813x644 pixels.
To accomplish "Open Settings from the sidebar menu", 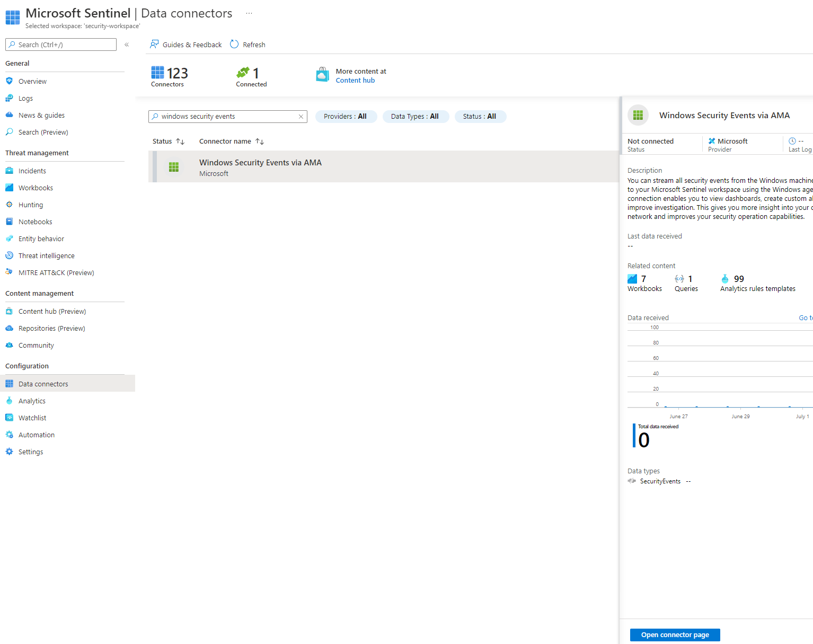I will (31, 452).
